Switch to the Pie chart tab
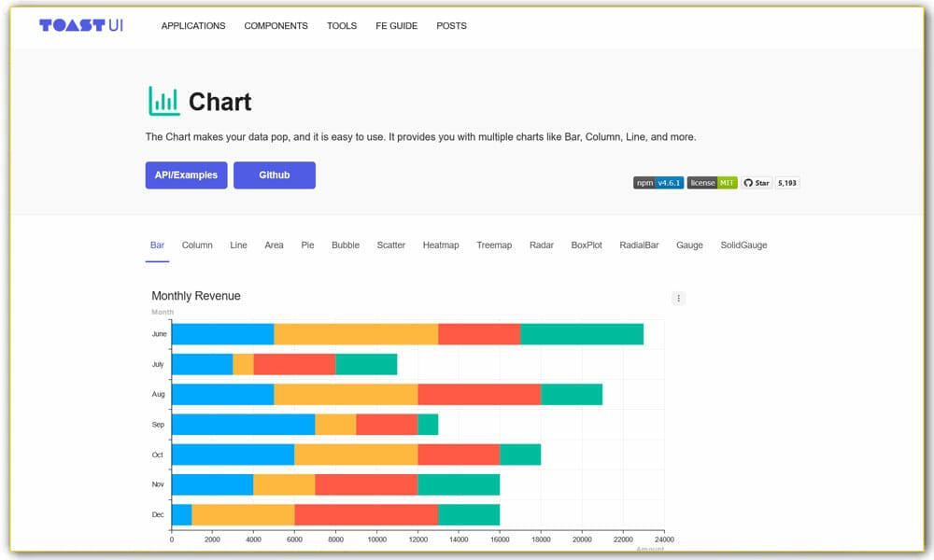The width and height of the screenshot is (934, 560). (x=307, y=245)
